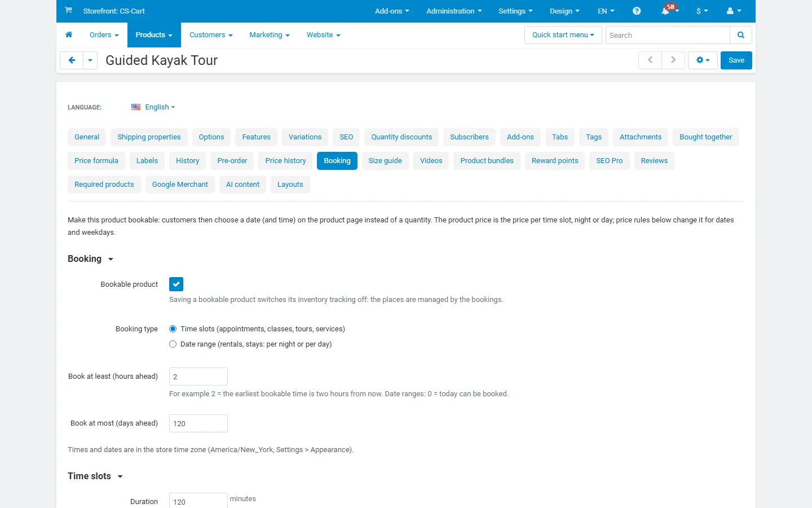812x508 pixels.
Task: Edit the Book at least hours field
Action: 198,376
